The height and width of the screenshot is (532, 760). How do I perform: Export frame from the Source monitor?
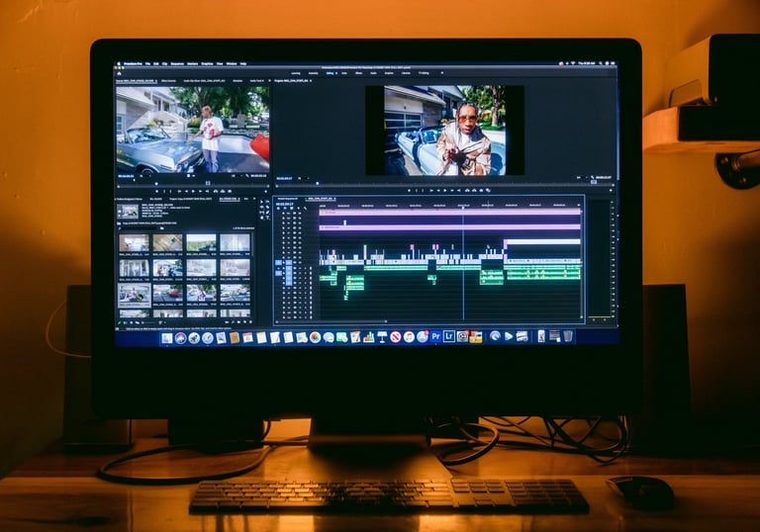[230, 191]
